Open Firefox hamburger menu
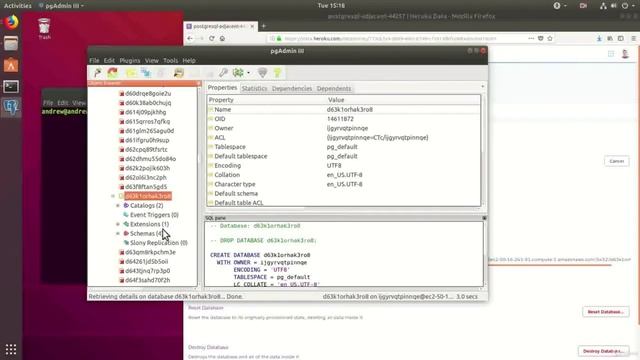The height and width of the screenshot is (360, 640). pyautogui.click(x=633, y=38)
